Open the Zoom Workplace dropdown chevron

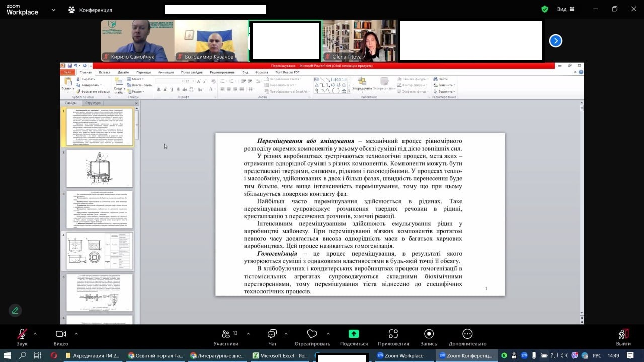(53, 10)
